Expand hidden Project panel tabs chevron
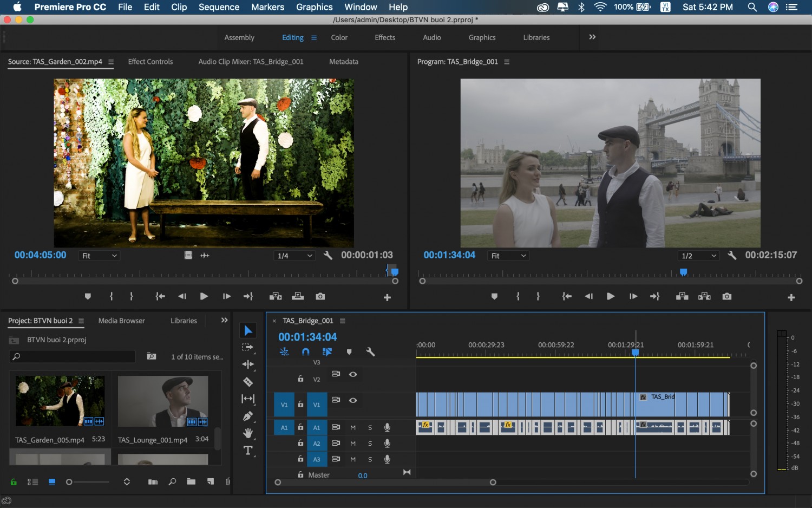 224,320
